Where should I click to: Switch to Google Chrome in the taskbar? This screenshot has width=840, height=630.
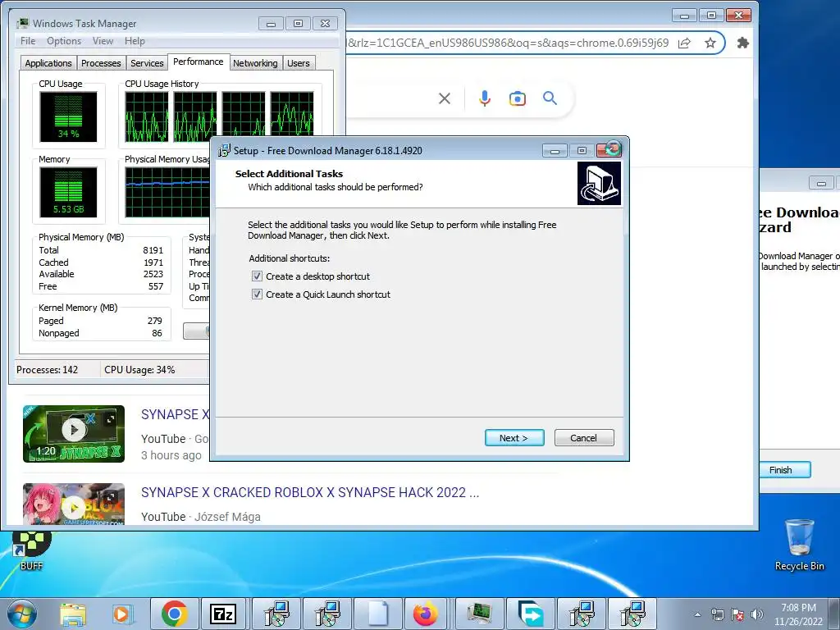(174, 614)
